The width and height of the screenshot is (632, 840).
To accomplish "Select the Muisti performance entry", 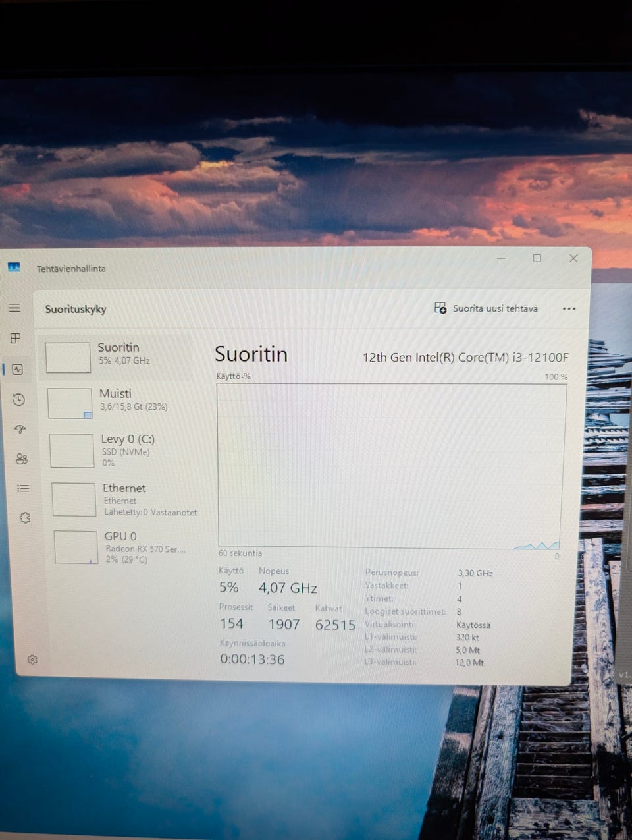I will pyautogui.click(x=118, y=402).
